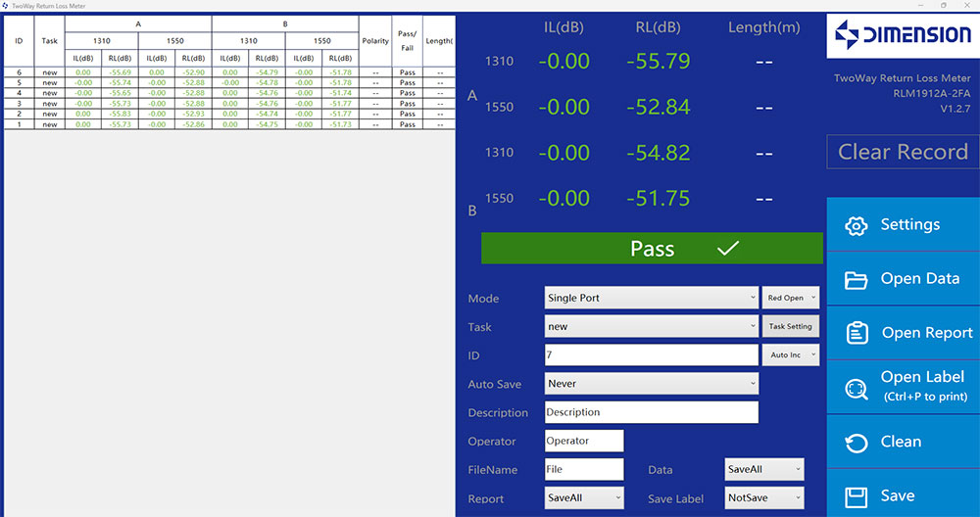
Task: Click the green Pass status bar
Action: (652, 249)
